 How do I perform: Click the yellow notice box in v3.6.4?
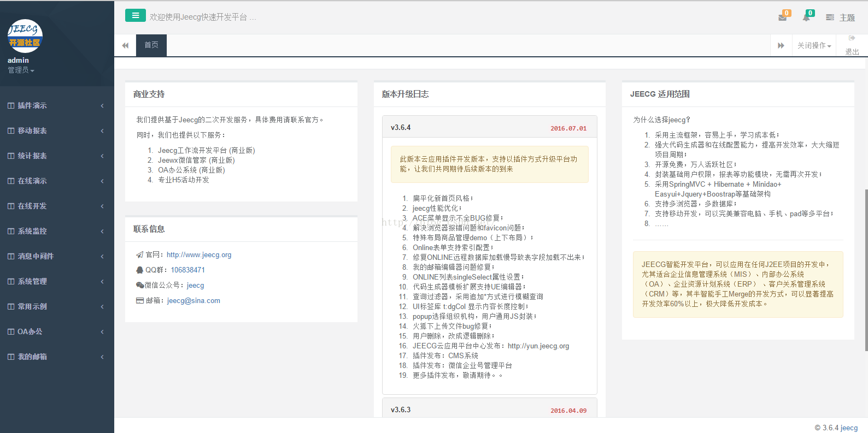coord(490,164)
